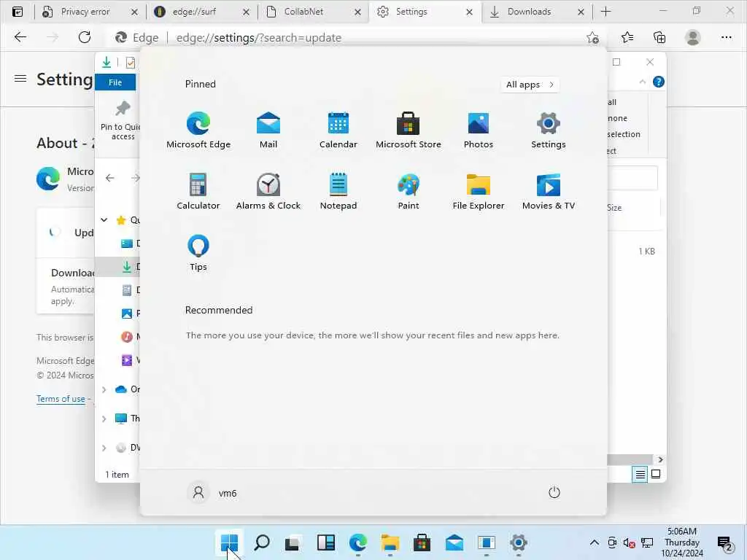Viewport: 747px width, 560px height.
Task: Open the Tips app
Action: 198,252
